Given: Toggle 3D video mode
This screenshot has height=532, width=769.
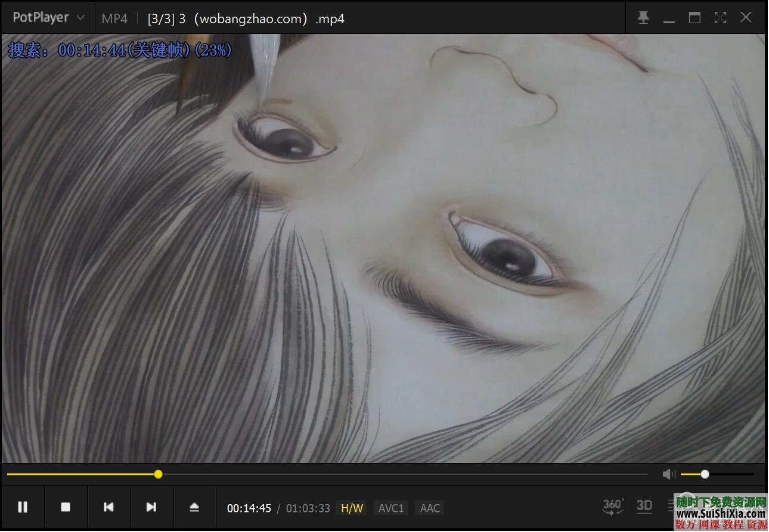Looking at the screenshot, I should pos(644,506).
